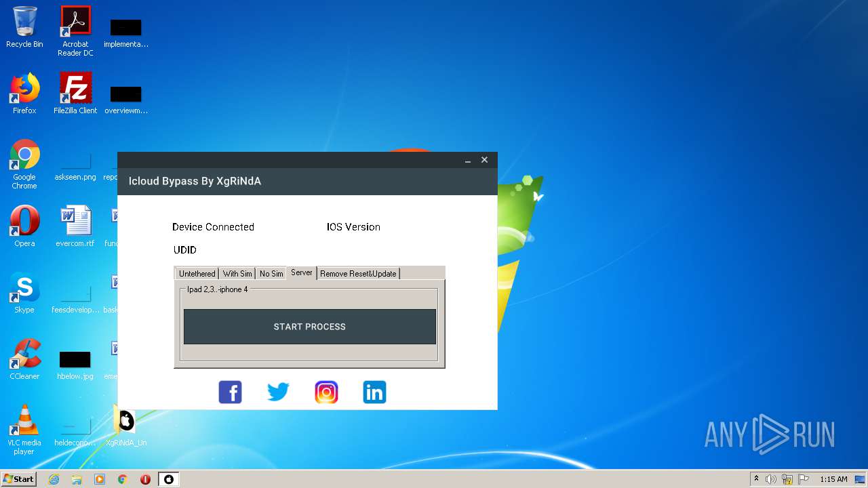
Task: Select the implementa file icon
Action: pos(126,33)
